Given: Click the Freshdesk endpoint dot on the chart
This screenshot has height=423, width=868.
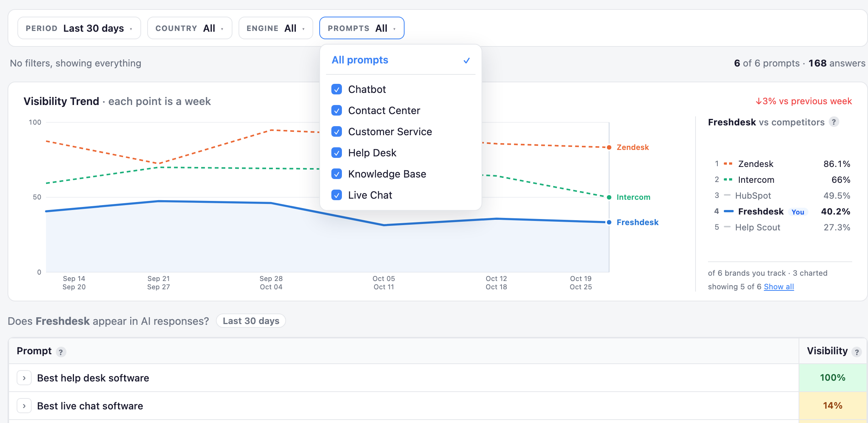Looking at the screenshot, I should coord(609,222).
